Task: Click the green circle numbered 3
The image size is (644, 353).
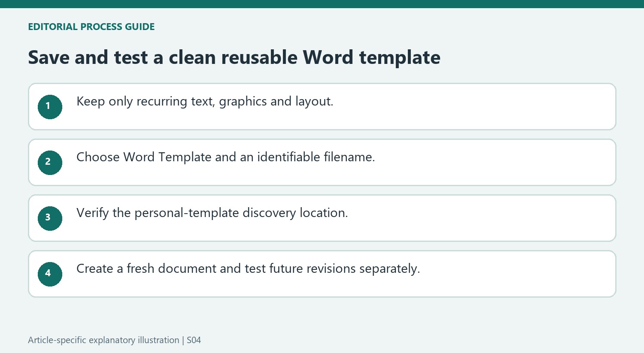Action: tap(50, 218)
